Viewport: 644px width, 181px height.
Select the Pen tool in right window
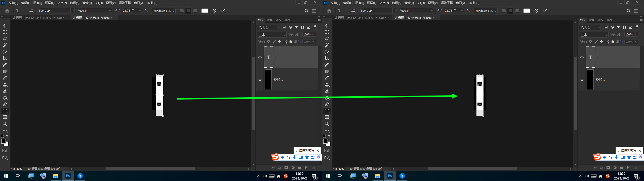327,104
